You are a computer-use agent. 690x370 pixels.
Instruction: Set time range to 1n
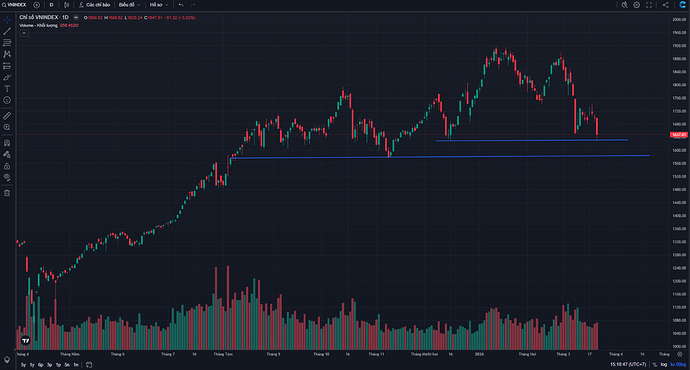tap(76, 365)
